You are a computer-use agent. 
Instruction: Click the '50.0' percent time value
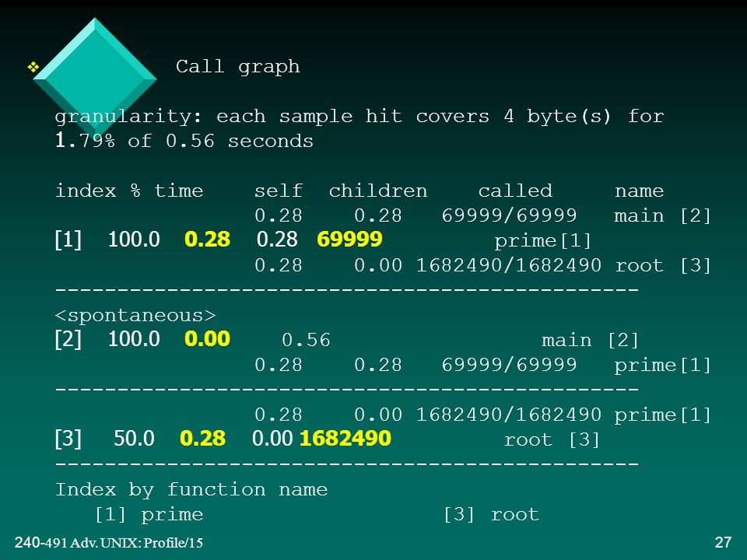click(134, 439)
